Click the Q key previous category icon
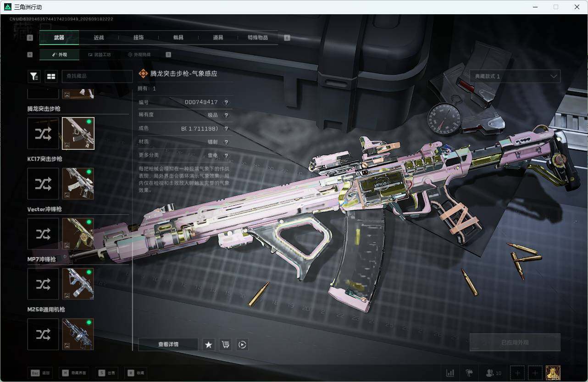The width and height of the screenshot is (588, 382). point(30,38)
